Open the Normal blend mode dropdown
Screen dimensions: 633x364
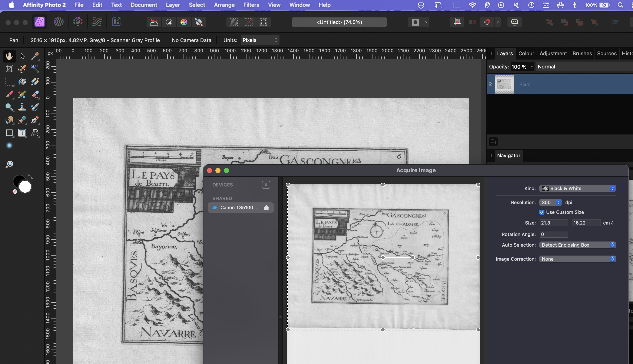[x=584, y=67]
